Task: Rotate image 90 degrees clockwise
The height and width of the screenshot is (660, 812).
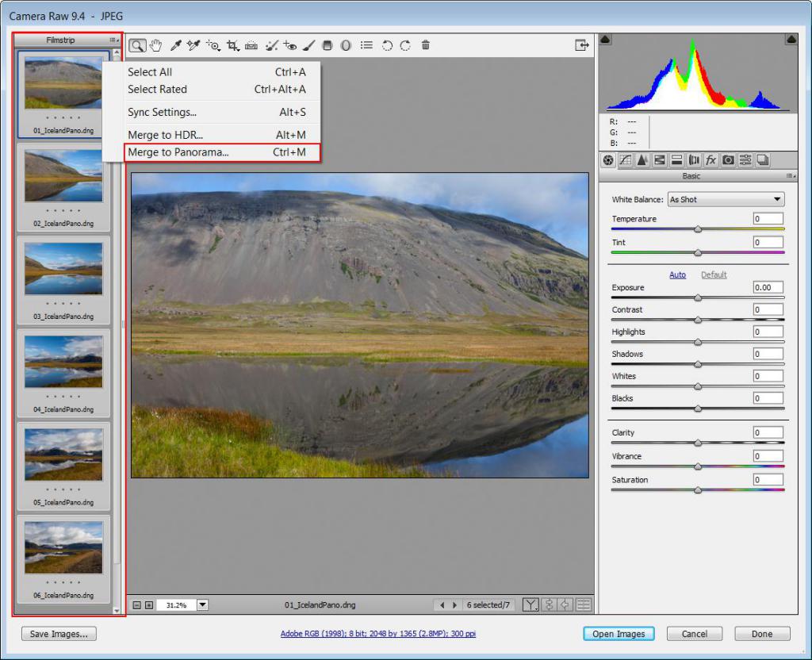Action: click(x=405, y=45)
